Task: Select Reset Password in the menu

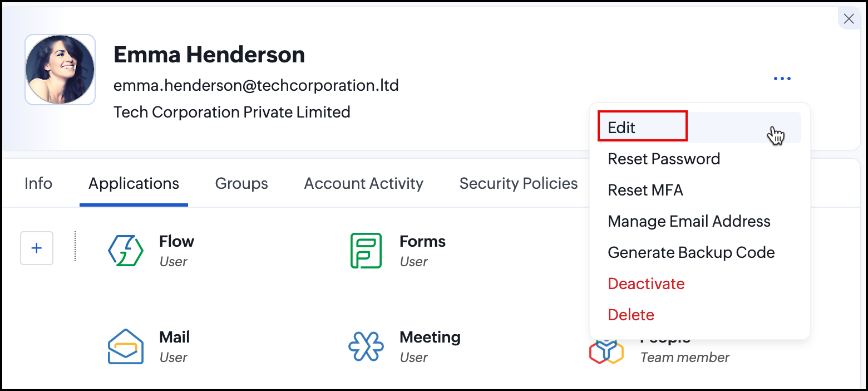Action: coord(664,159)
